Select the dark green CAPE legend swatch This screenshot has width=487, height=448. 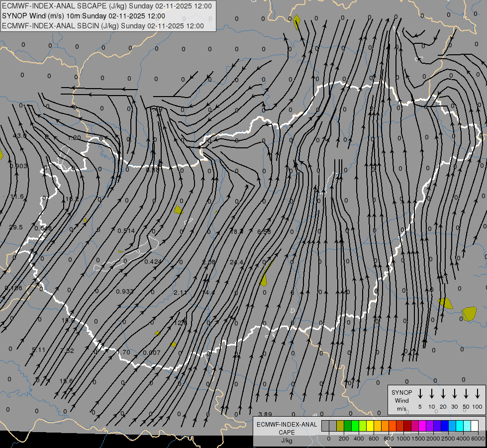pyautogui.click(x=348, y=426)
